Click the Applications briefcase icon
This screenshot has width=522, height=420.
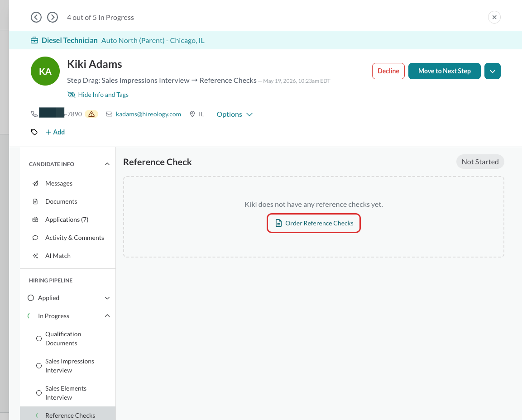[x=35, y=220]
